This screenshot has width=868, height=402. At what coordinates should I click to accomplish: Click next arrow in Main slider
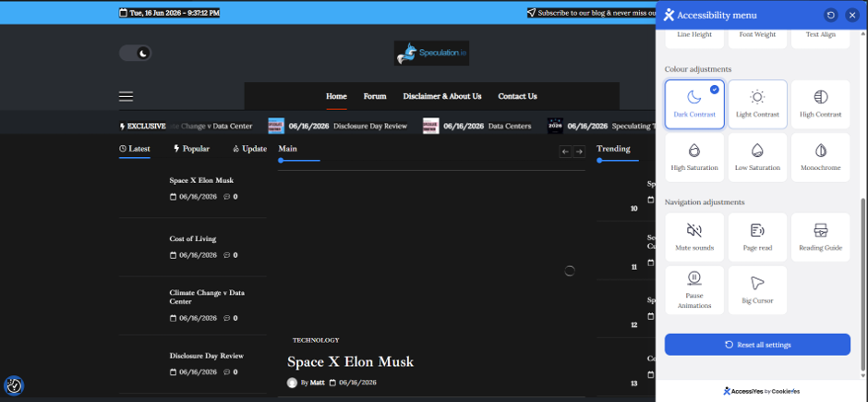[579, 152]
